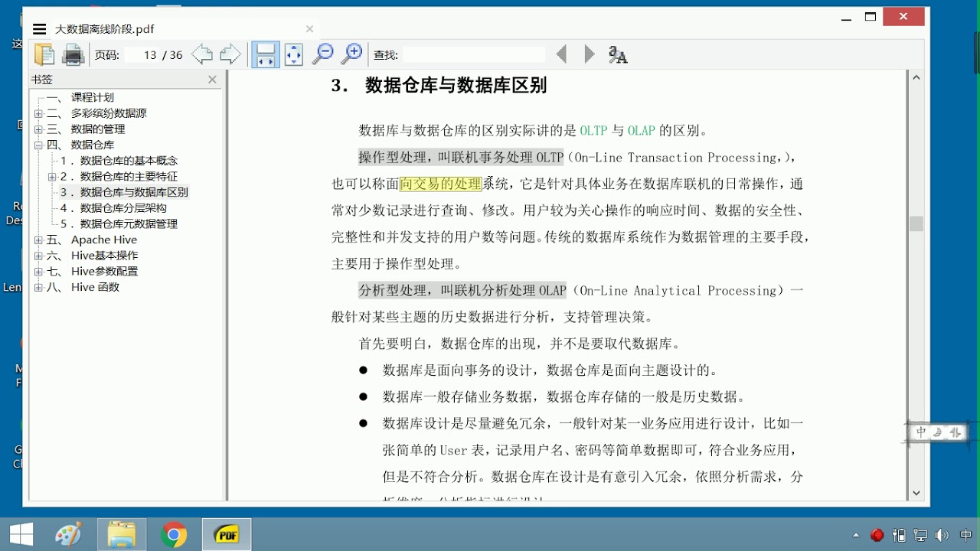This screenshot has width=980, height=551.
Task: Click vertical scrollbar down arrow
Action: point(916,494)
